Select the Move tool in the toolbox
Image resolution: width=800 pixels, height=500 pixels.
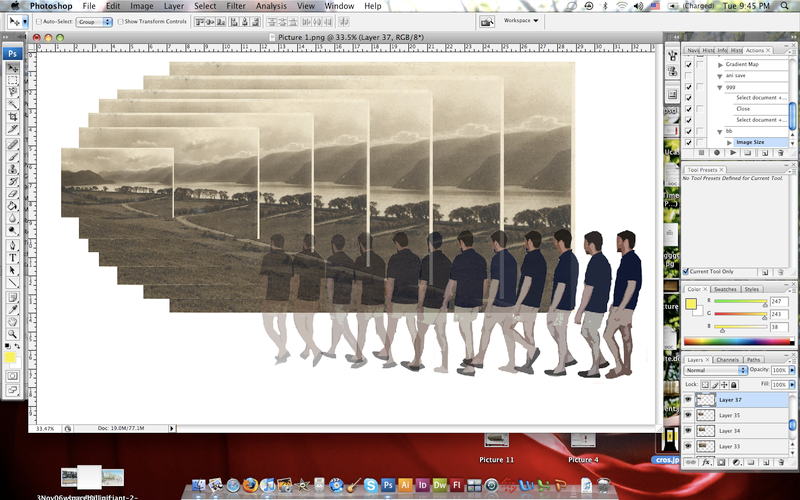tap(13, 68)
